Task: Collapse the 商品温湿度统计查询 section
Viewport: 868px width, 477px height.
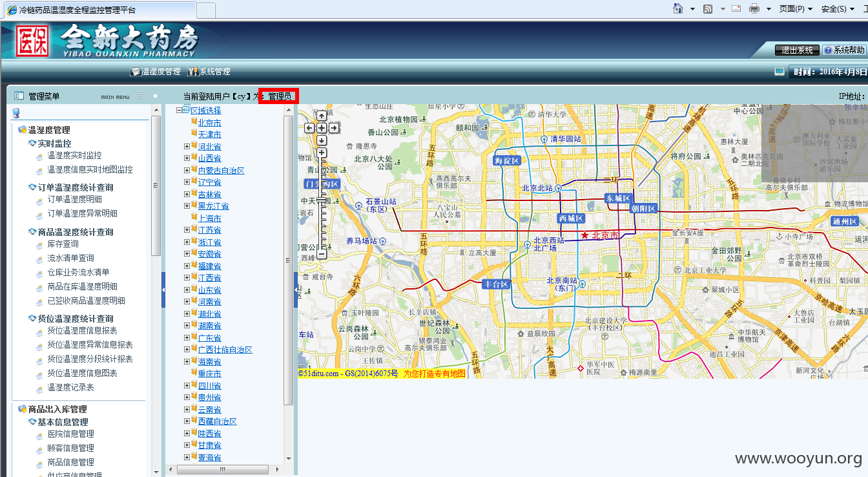Action: (32, 232)
